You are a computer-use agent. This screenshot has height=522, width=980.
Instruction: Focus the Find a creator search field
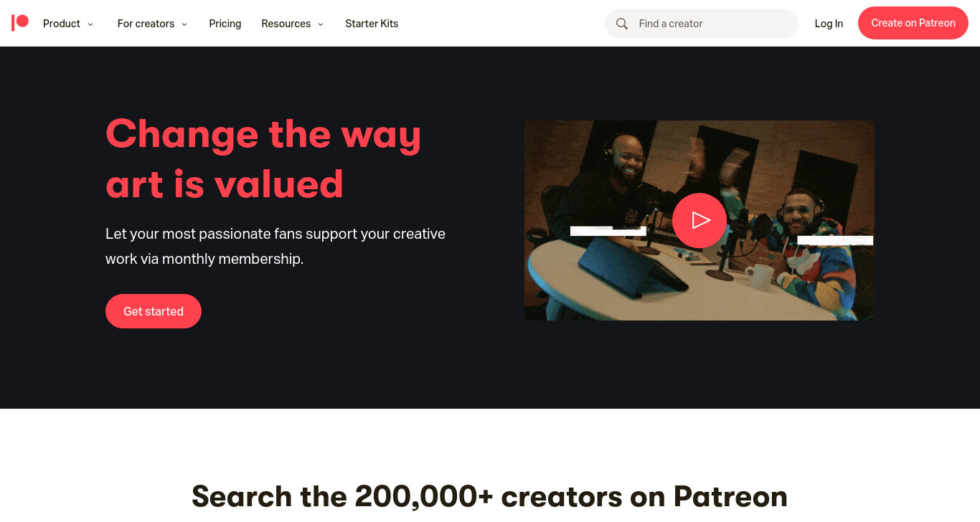(702, 24)
